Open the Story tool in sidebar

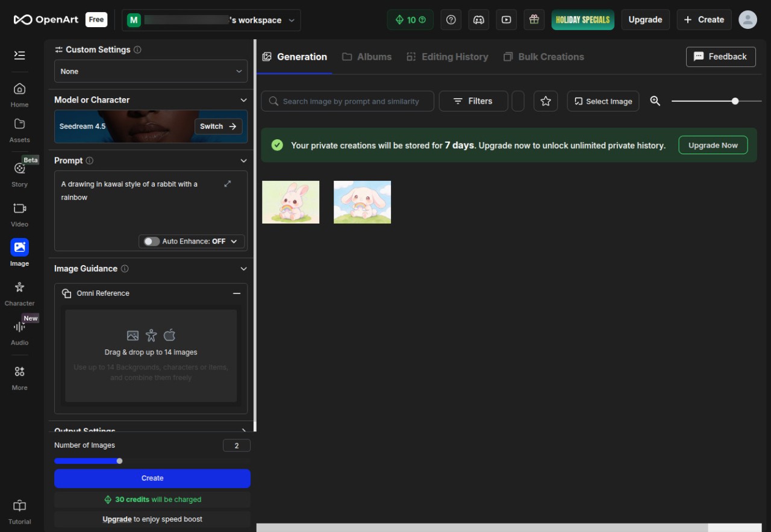click(x=19, y=174)
